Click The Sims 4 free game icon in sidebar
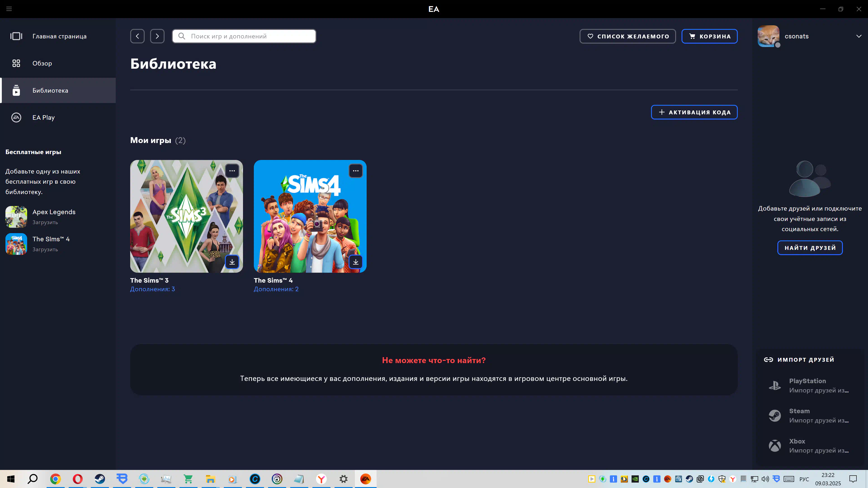The image size is (868, 488). 16,244
